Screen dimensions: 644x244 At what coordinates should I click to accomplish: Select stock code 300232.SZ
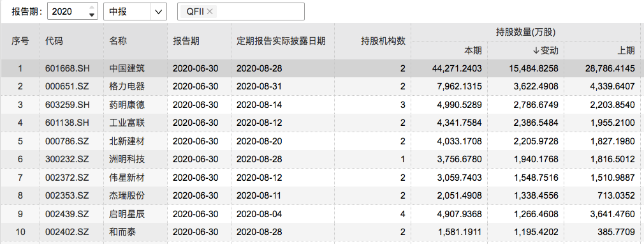pos(67,159)
